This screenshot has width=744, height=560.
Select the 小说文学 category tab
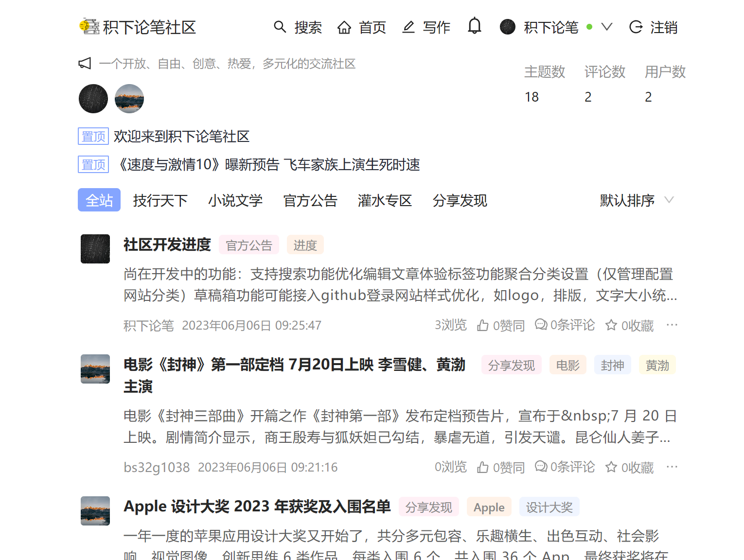pos(236,200)
